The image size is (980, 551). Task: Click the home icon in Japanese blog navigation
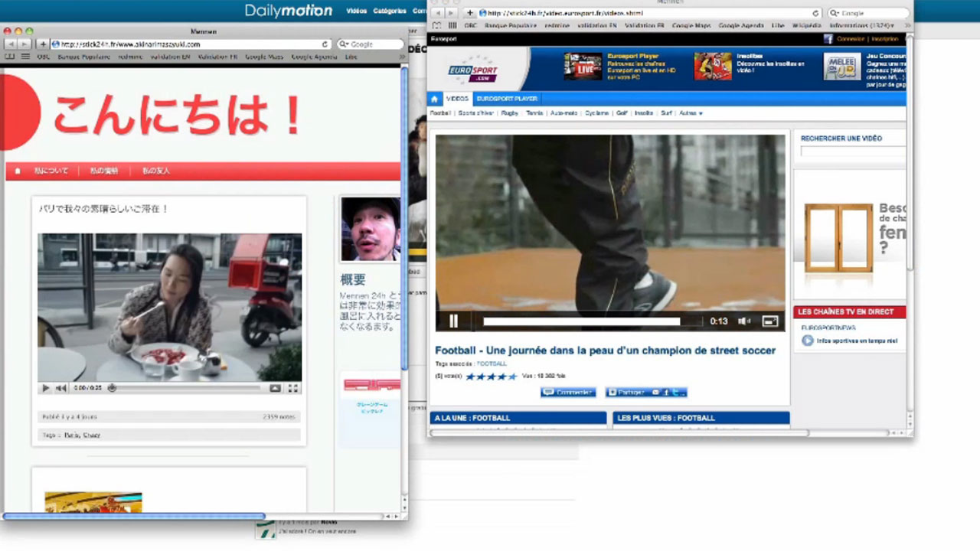(x=17, y=171)
